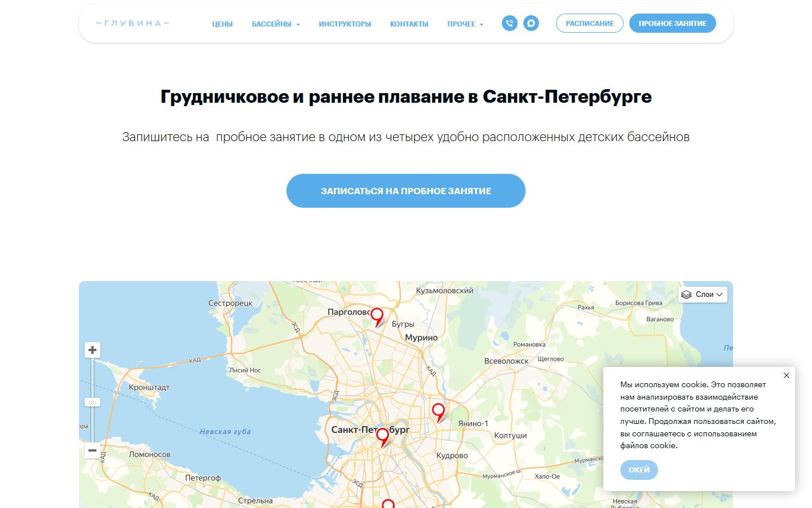This screenshot has height=508, width=812.
Task: Select the map pin on Санкт-Петербург
Action: 382,437
